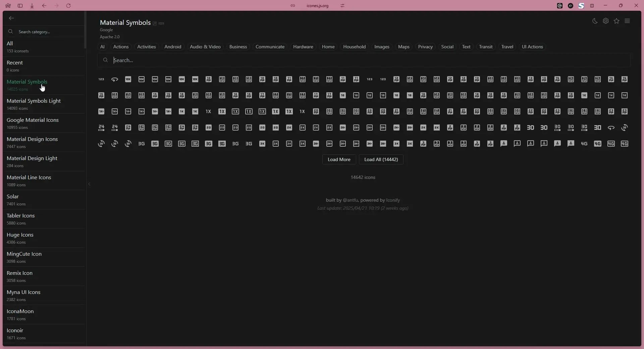
Task: Click the back arrow above the sidebar
Action: 11,18
